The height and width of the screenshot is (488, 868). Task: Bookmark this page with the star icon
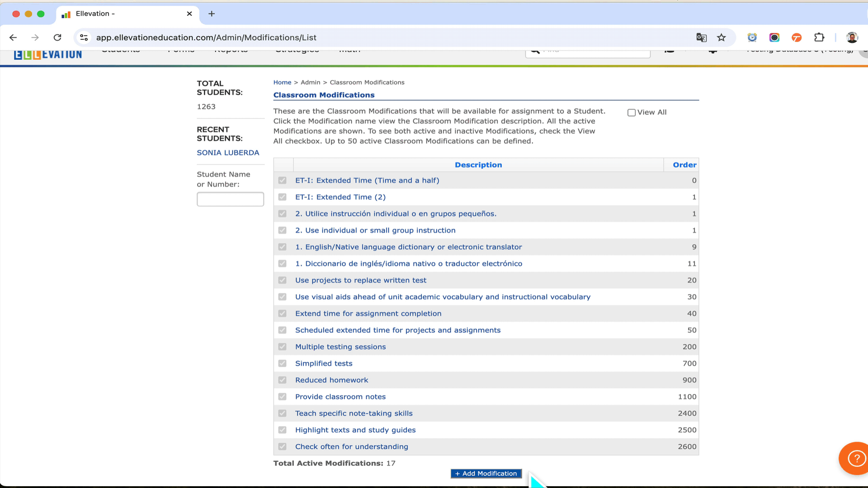pyautogui.click(x=722, y=38)
